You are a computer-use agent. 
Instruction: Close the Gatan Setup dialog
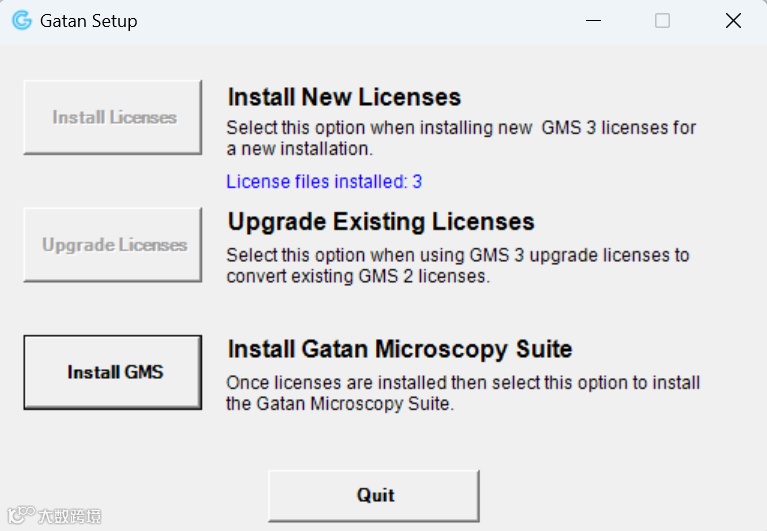tap(733, 21)
